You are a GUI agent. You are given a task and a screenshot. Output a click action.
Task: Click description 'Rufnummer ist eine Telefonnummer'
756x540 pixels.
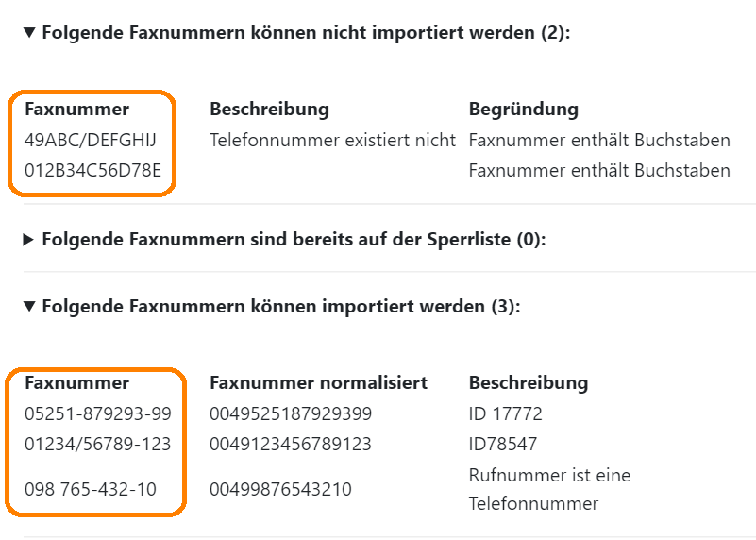click(549, 489)
